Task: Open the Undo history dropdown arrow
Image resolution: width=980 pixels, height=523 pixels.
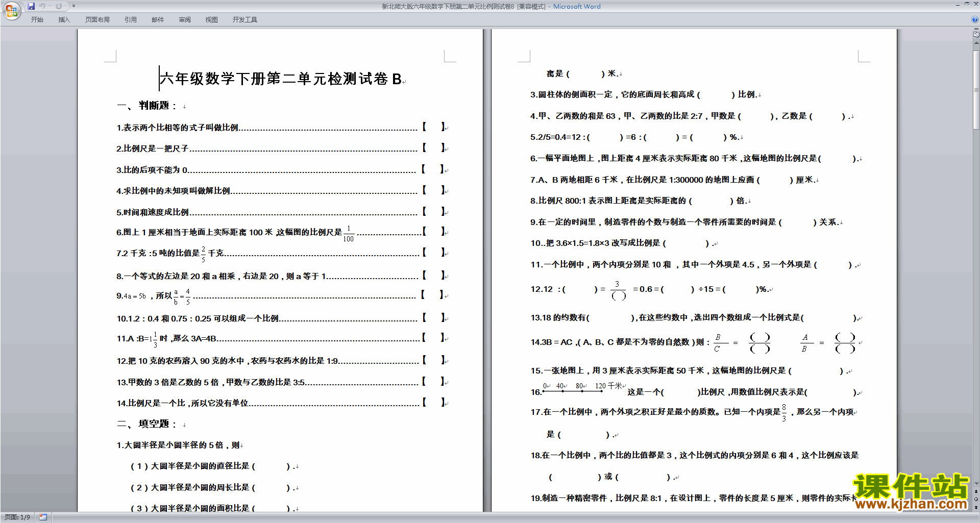Action: pos(50,6)
